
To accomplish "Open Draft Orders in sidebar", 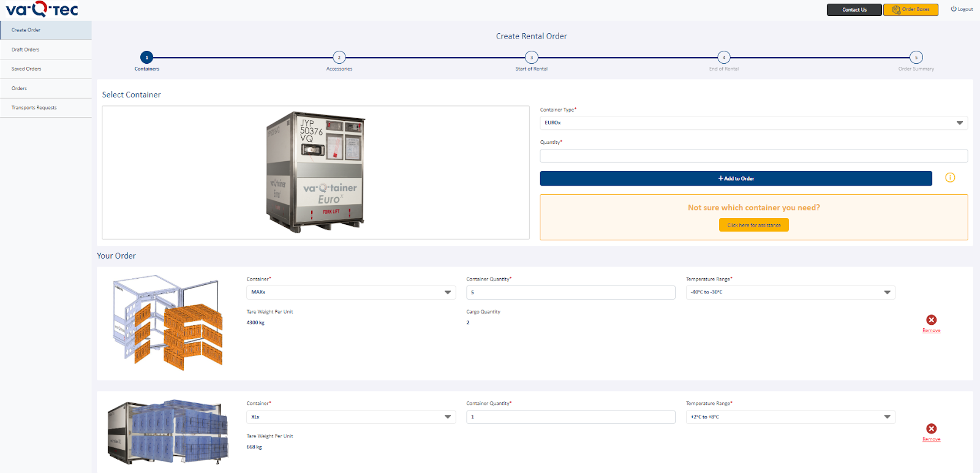I will pos(46,50).
